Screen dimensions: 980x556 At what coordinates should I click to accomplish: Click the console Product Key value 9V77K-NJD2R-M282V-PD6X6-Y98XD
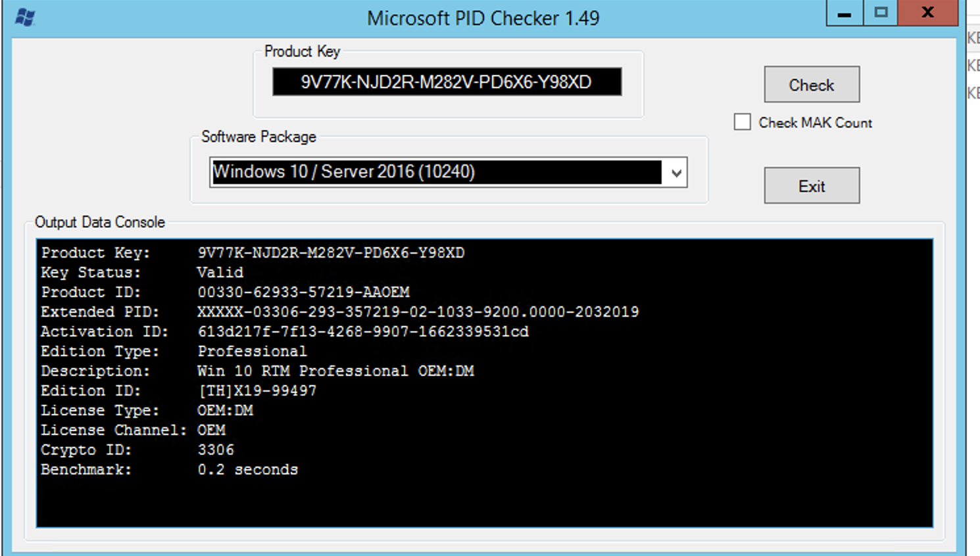[x=331, y=253]
